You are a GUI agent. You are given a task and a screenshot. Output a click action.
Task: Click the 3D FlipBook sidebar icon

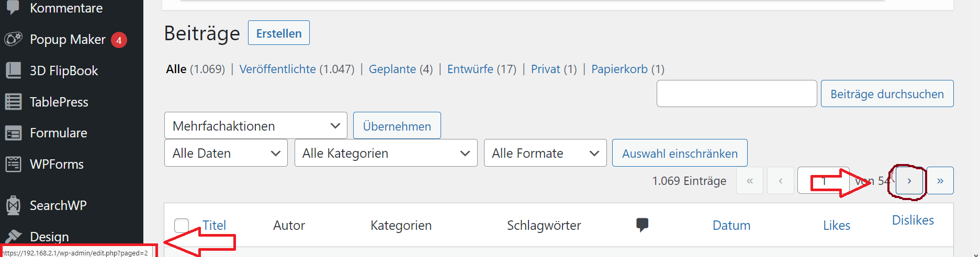tap(14, 71)
